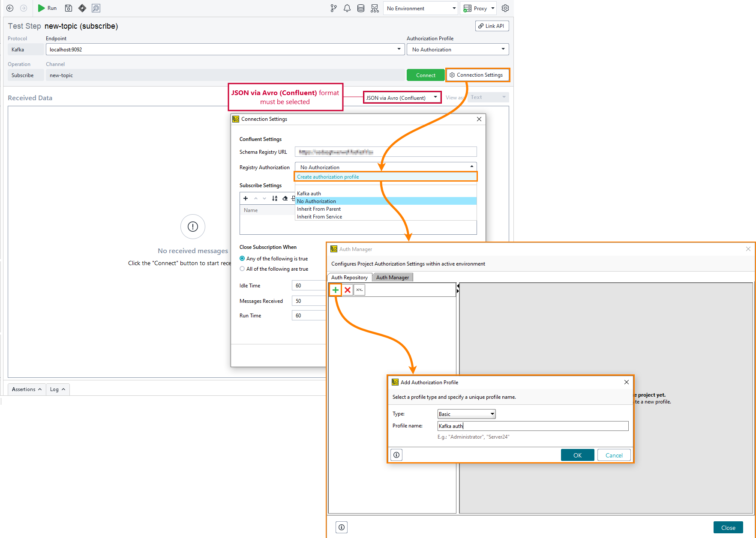Screen dimensions: 756x538
Task: Delete auth profile with red X icon
Action: click(x=347, y=290)
